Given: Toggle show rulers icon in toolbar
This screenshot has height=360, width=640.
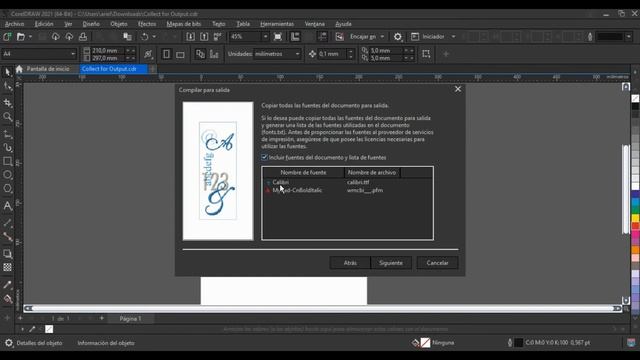Looking at the screenshot, I should click(x=295, y=37).
